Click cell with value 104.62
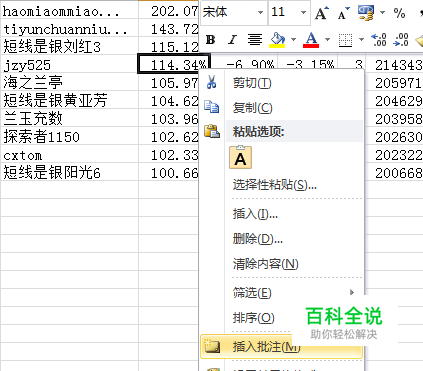 [x=169, y=101]
